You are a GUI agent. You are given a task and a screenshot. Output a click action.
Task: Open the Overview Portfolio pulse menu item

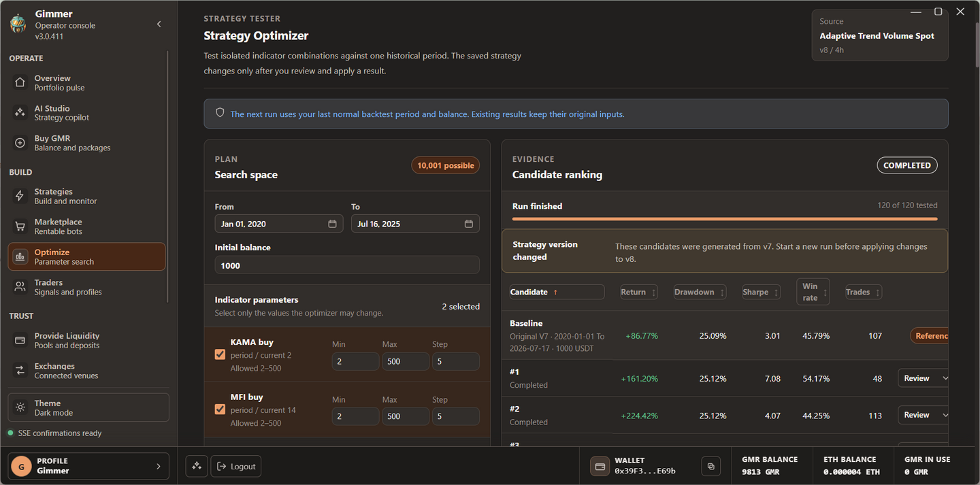tap(86, 82)
